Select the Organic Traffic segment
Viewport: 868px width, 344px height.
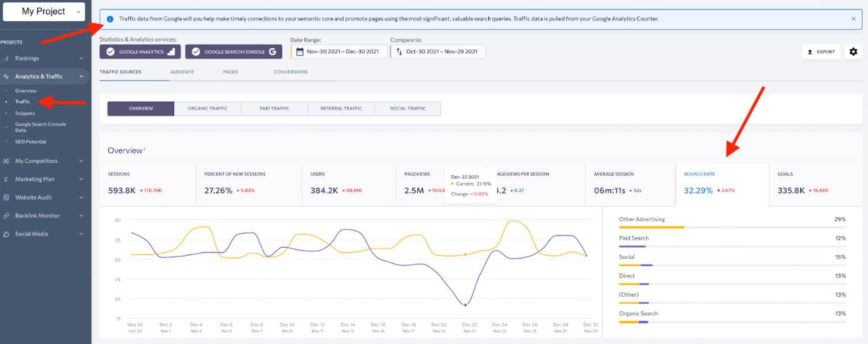(x=208, y=109)
